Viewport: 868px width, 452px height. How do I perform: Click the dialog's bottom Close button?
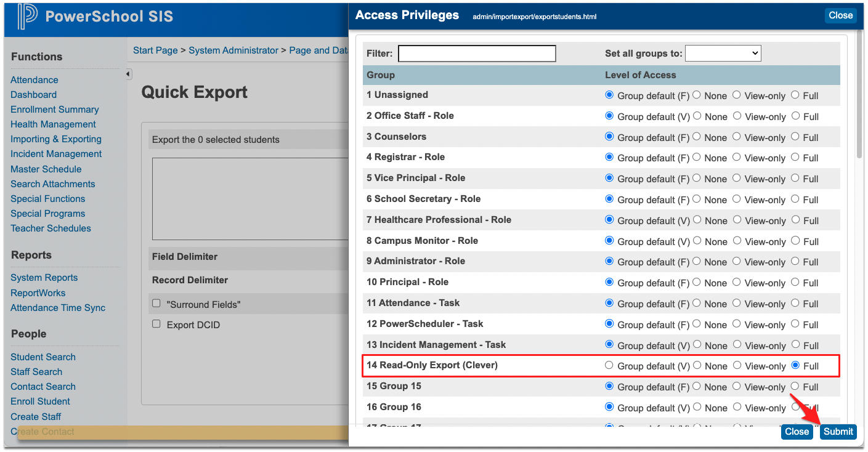pos(797,432)
